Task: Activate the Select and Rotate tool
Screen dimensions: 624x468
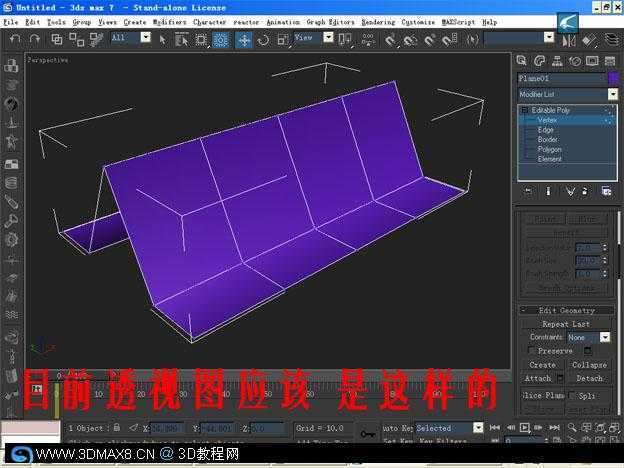Action: pos(263,40)
